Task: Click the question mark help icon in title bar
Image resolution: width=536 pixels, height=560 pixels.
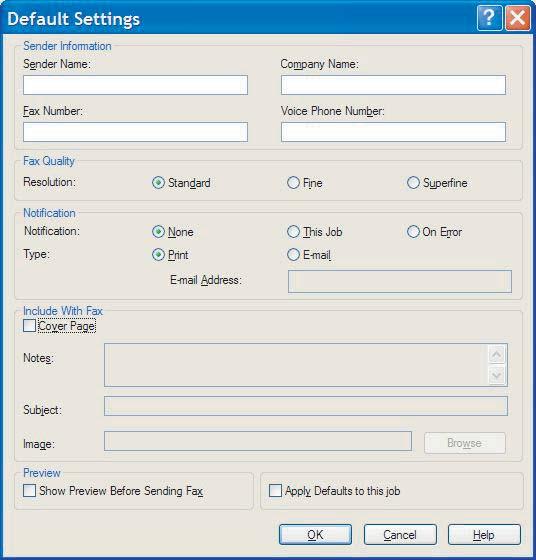Action: (489, 18)
